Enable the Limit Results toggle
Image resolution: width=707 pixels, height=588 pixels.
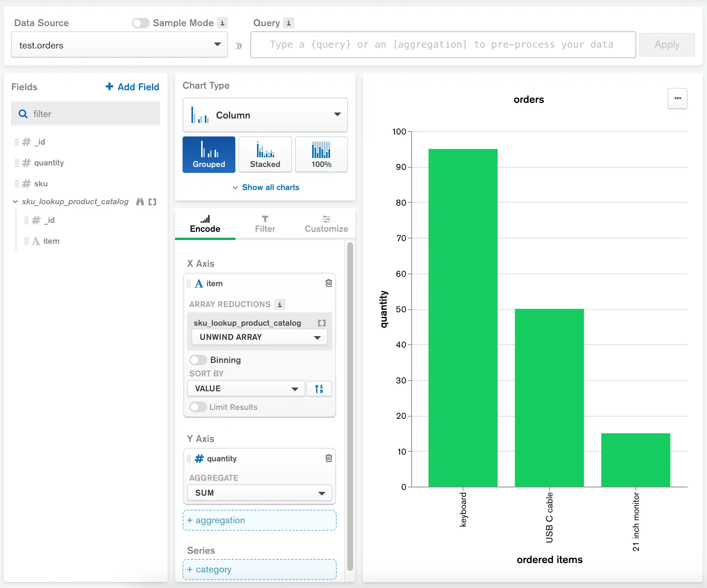click(x=198, y=407)
